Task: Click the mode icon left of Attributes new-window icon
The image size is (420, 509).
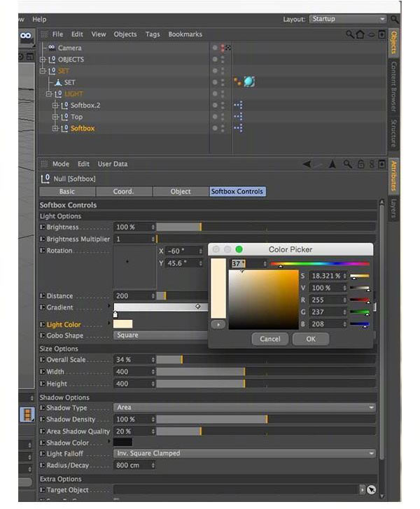Action: [372, 164]
